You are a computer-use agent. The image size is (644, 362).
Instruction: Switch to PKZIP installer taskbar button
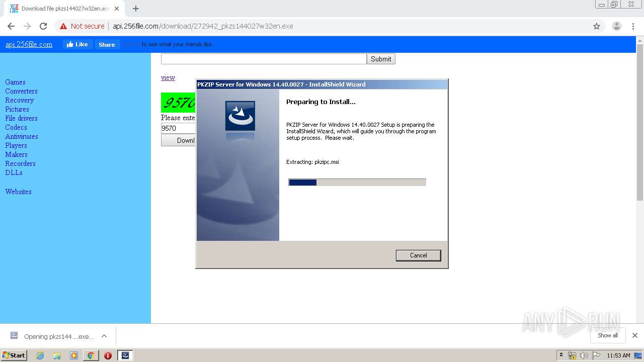tap(125, 355)
